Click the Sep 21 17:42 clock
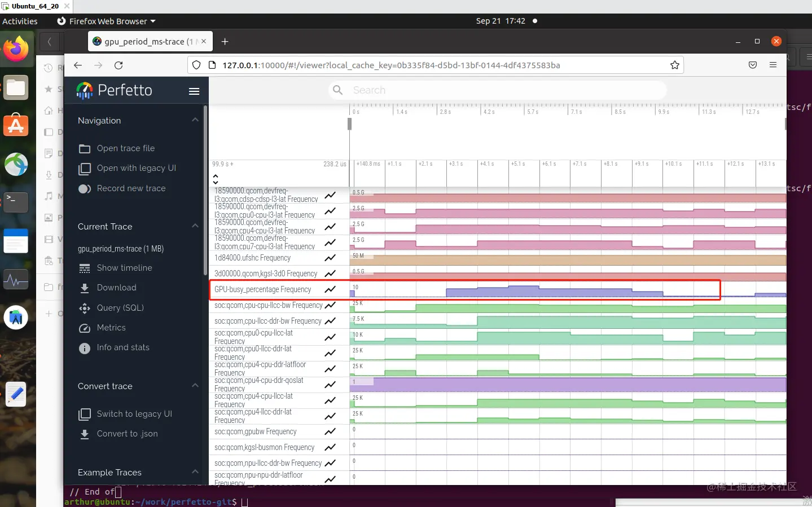812x507 pixels. coord(501,21)
